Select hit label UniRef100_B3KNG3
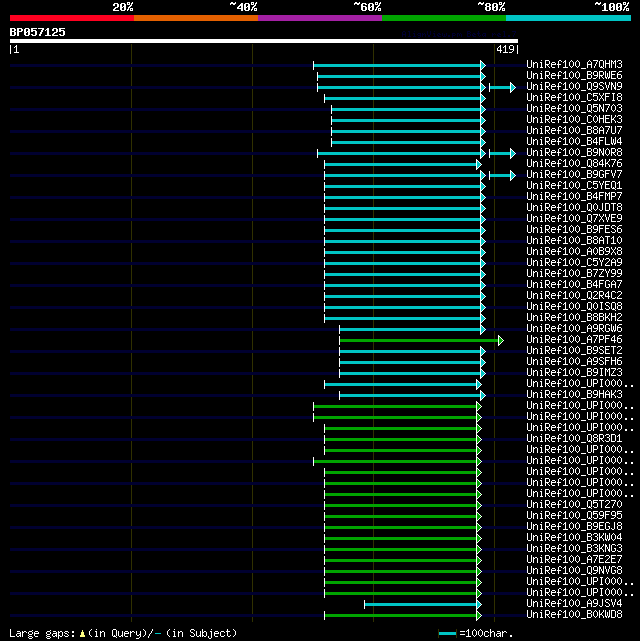The width and height of the screenshot is (640, 641). [574, 549]
